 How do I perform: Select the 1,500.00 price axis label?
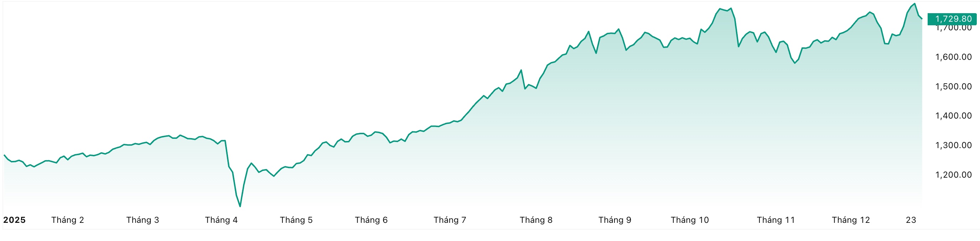coord(953,87)
